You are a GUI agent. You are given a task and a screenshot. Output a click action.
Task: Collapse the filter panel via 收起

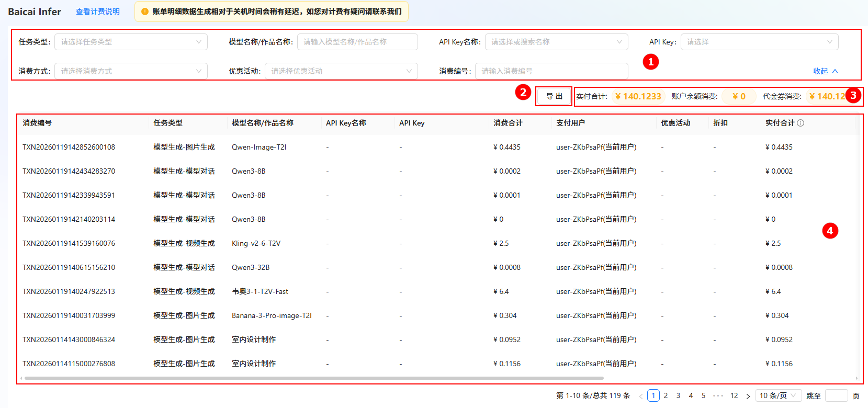coord(826,71)
